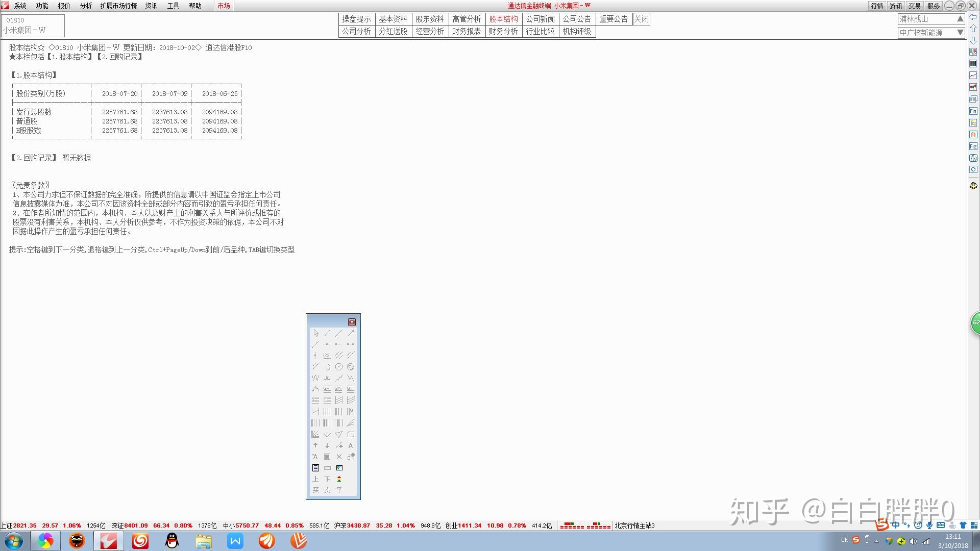The height and width of the screenshot is (551, 980).
Task: Switch to the 股东资料 tab
Action: 430,19
